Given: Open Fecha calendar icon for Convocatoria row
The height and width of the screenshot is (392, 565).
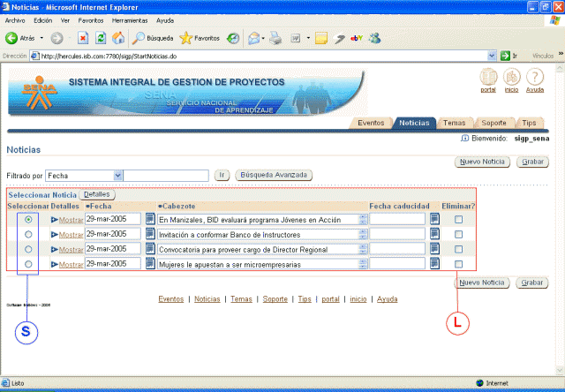Looking at the screenshot, I should pos(150,248).
